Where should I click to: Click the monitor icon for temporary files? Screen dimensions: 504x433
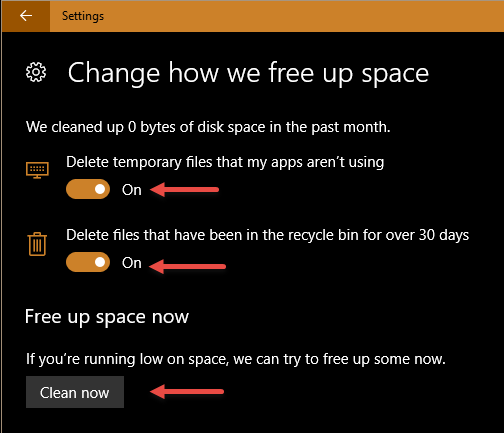[37, 170]
